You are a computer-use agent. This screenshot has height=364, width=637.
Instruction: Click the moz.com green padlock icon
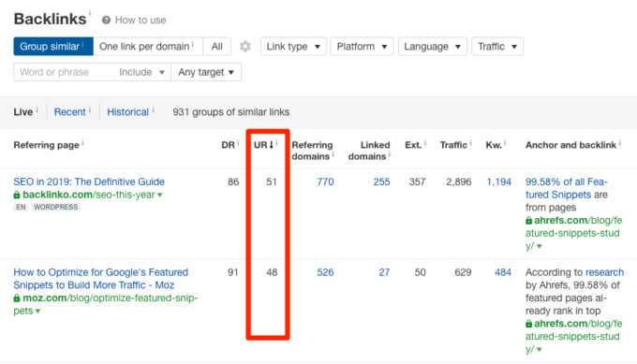click(x=17, y=298)
